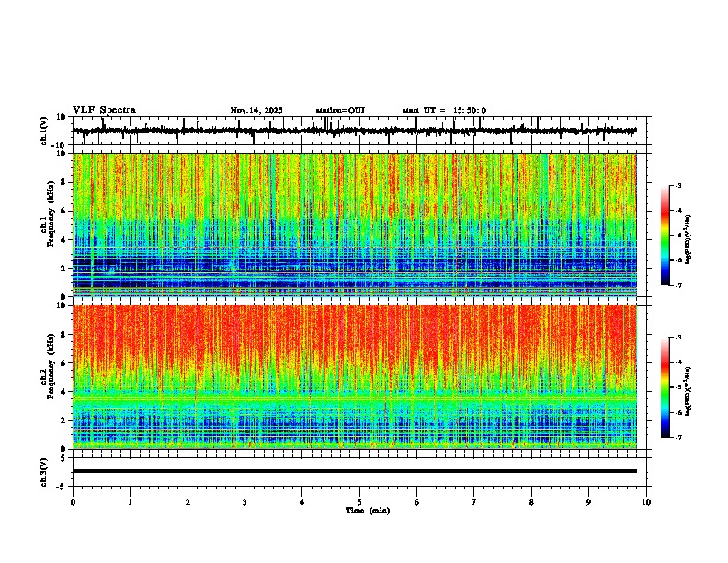Click inside the ch.2 frequency spectrogram
Image resolution: width=728 pixels, height=563 pixels.
click(355, 377)
